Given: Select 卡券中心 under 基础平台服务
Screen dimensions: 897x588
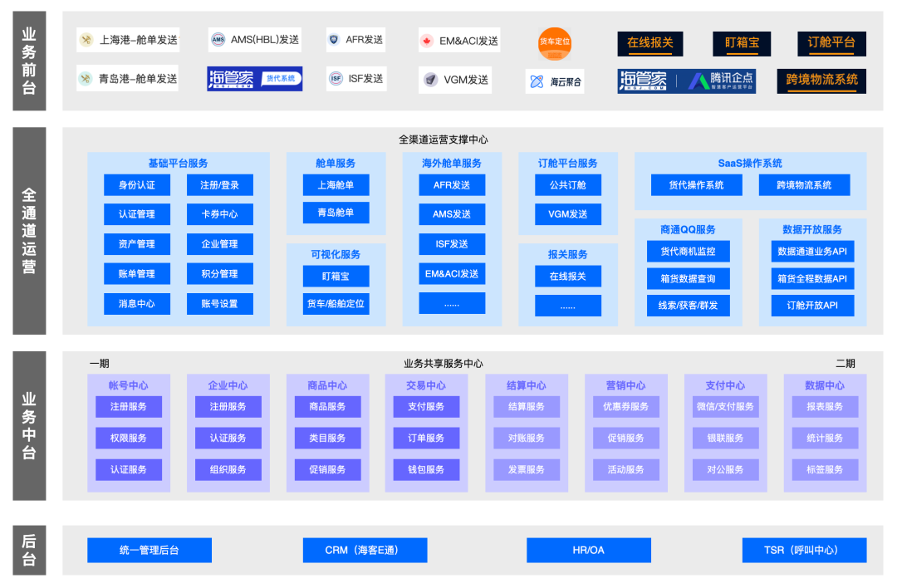Looking at the screenshot, I should click(x=219, y=214).
